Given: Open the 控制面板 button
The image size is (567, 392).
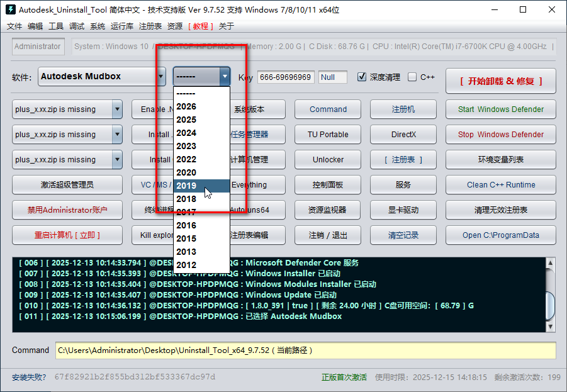Looking at the screenshot, I should (x=328, y=185).
